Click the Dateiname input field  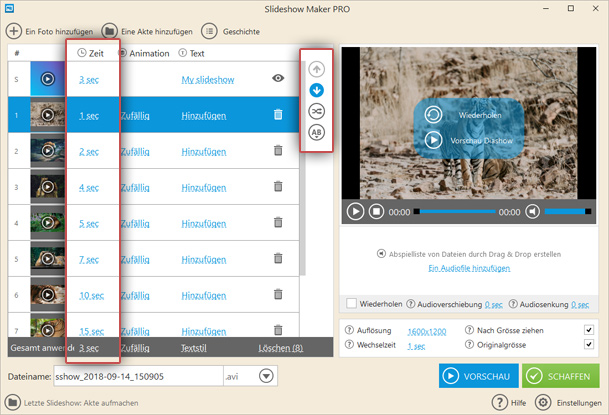click(x=138, y=376)
